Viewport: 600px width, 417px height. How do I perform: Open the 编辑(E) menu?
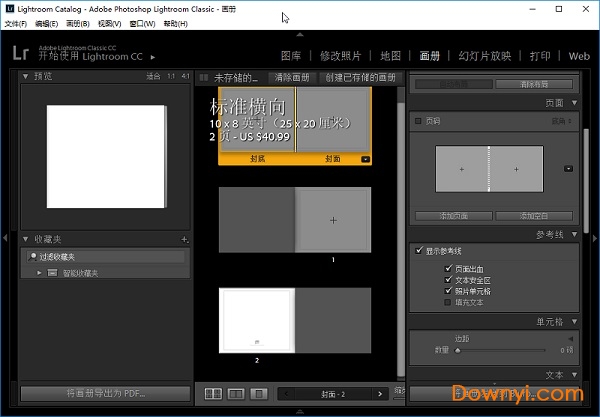[46, 23]
